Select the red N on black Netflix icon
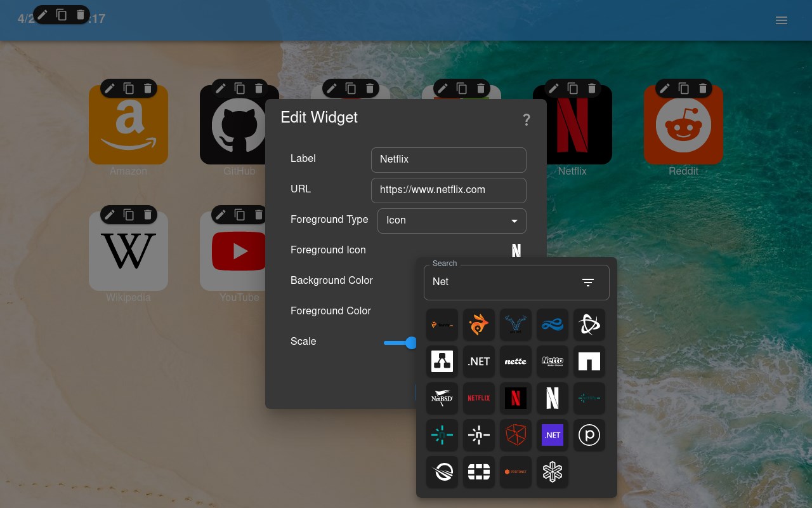This screenshot has height=508, width=812. 516,398
